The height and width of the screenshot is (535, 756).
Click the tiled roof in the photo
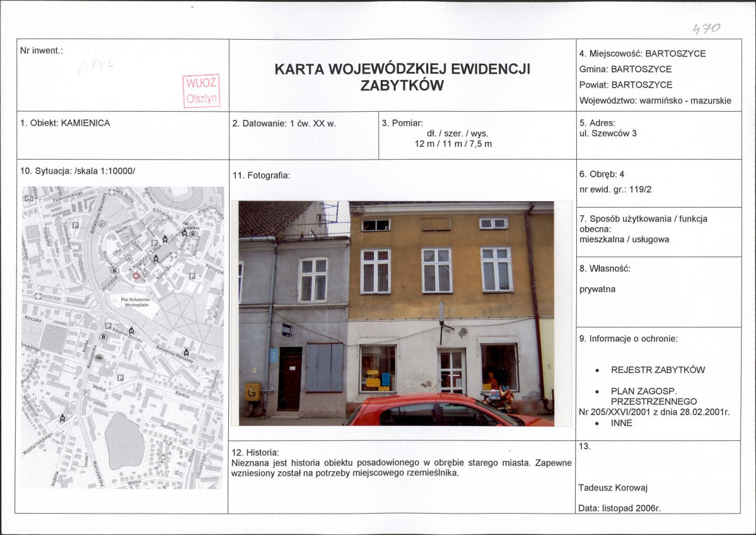coord(272,218)
